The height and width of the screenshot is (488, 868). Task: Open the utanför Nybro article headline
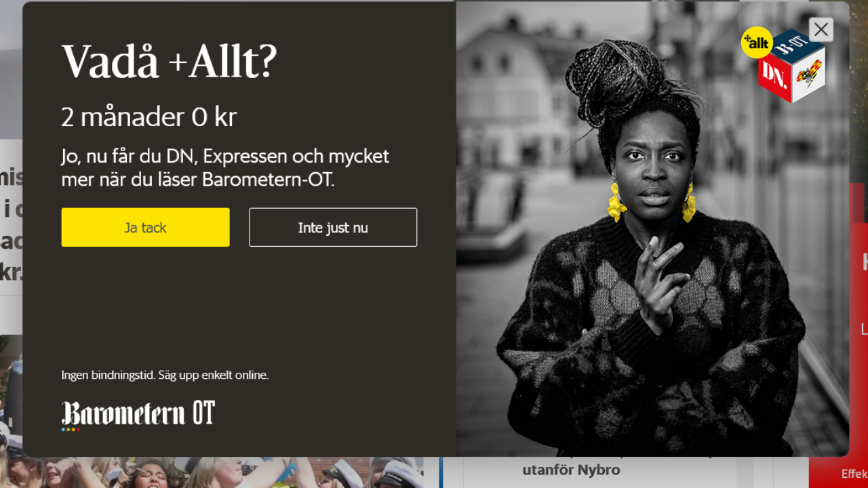(x=571, y=470)
